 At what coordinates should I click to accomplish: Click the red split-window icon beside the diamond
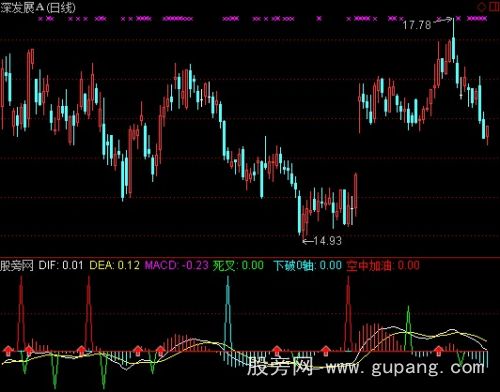click(x=494, y=7)
